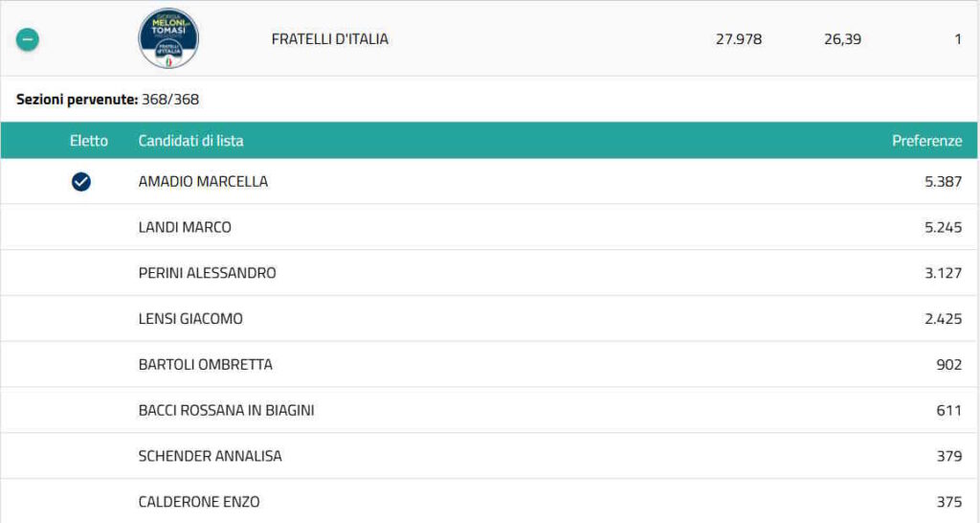Collapse the Fratelli d'Italia list row
Viewport: 980px width, 523px height.
click(x=28, y=40)
